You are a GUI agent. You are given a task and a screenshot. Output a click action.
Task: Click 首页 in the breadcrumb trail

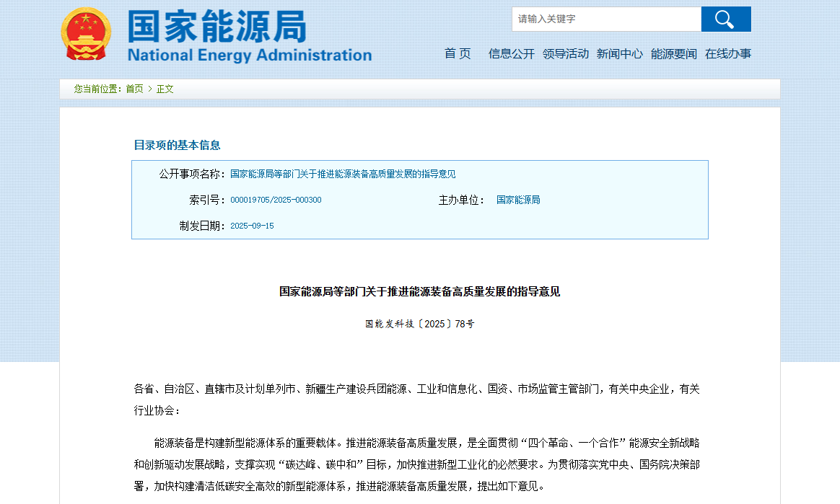pyautogui.click(x=134, y=89)
